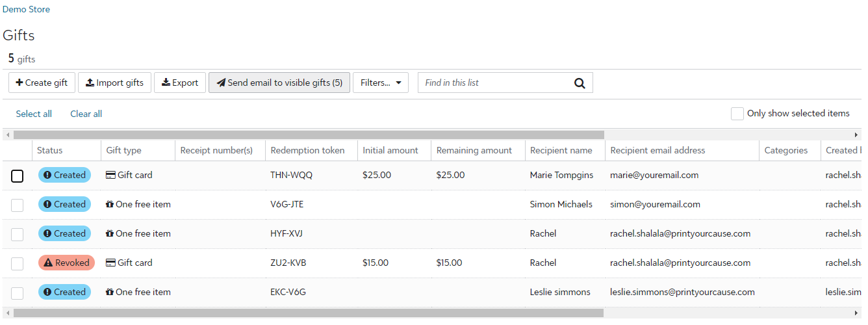
Task: Click paper plane icon on Send email
Action: (221, 83)
